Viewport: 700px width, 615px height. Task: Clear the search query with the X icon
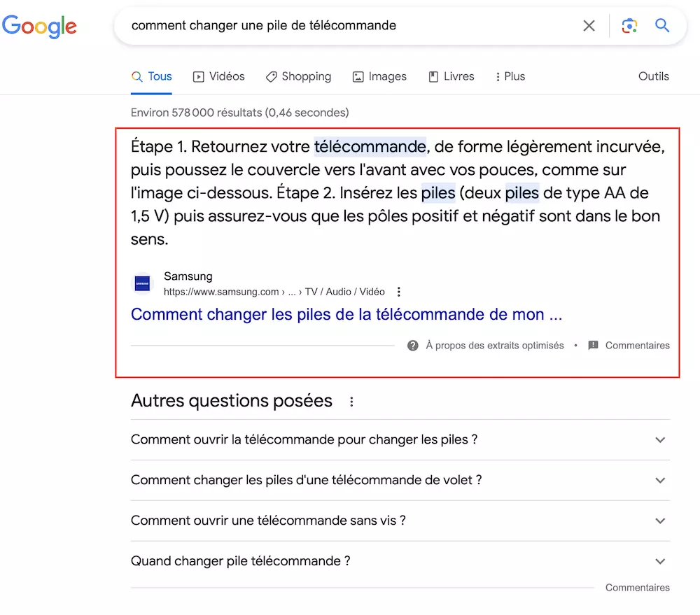click(589, 25)
